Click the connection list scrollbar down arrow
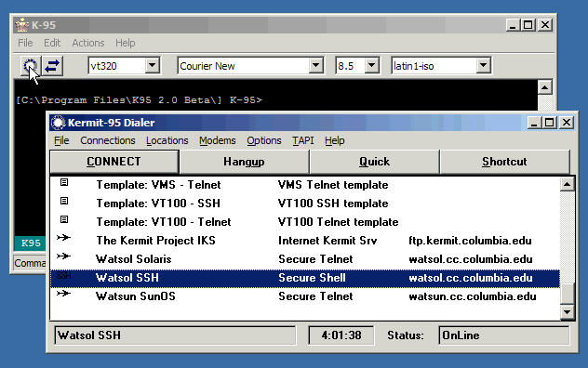The height and width of the screenshot is (368, 588). [567, 312]
